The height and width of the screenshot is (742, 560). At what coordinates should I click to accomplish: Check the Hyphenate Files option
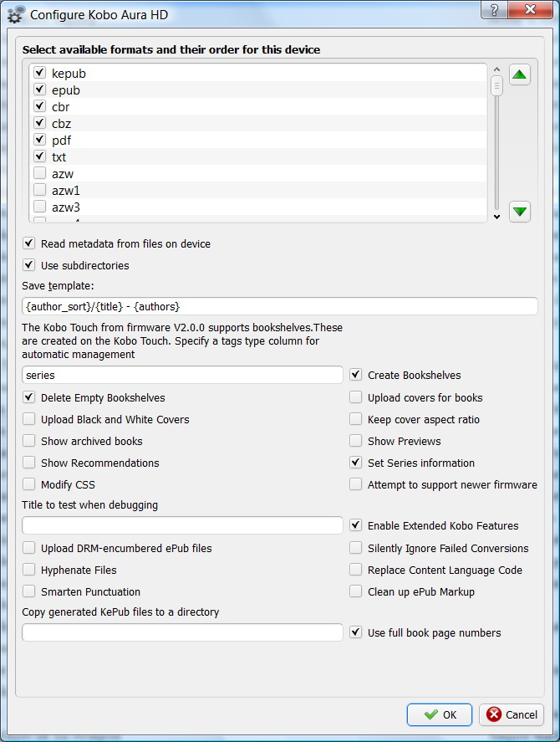tap(29, 570)
